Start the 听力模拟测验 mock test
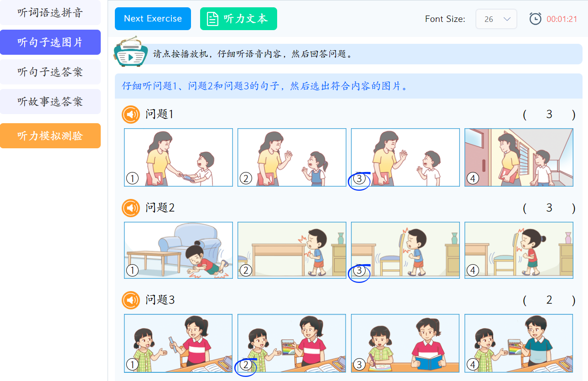 click(x=50, y=136)
